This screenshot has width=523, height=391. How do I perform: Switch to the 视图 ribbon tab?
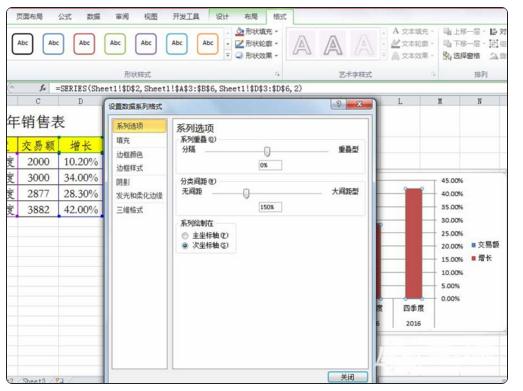click(x=151, y=16)
